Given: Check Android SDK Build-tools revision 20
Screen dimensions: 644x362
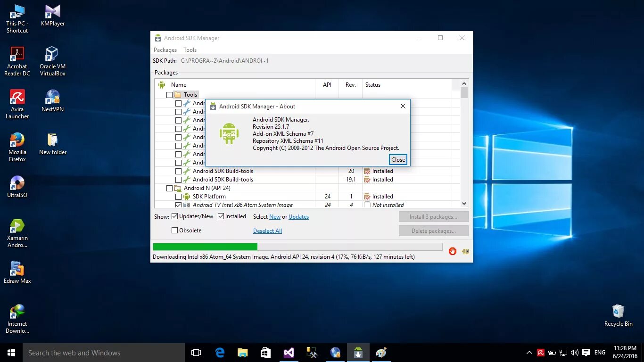Looking at the screenshot, I should click(178, 171).
